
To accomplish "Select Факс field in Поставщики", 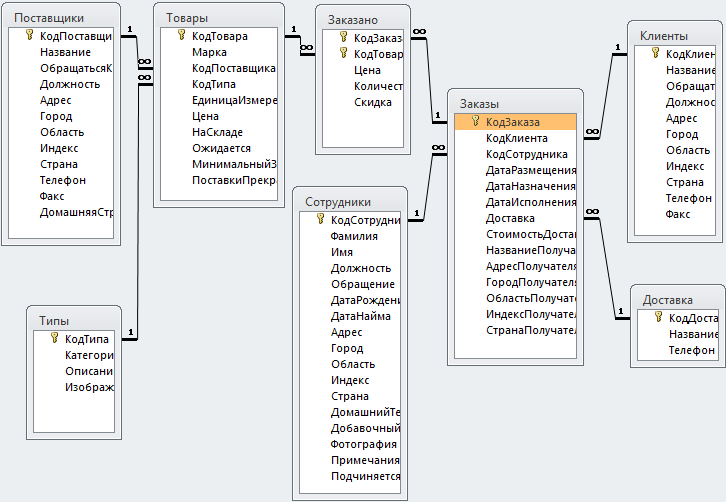I will click(x=61, y=196).
